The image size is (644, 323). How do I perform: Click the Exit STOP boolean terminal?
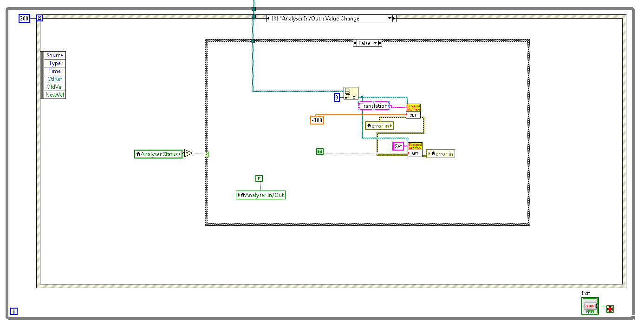click(x=589, y=305)
